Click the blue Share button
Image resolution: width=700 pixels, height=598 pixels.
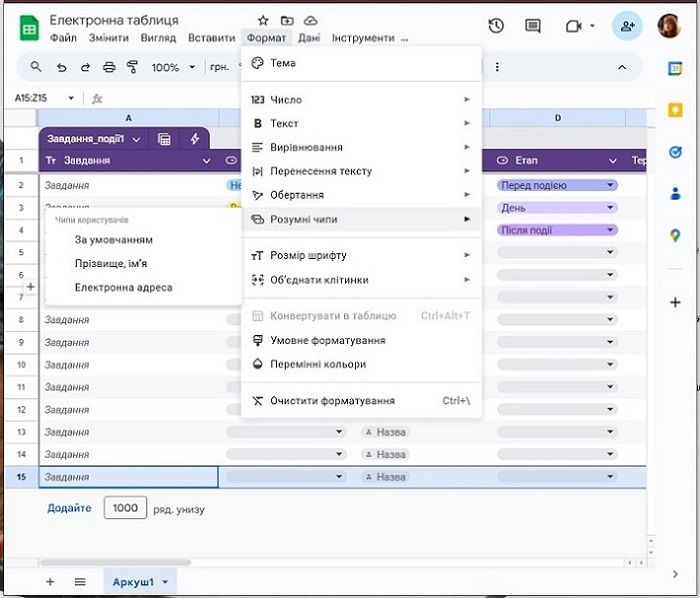(x=628, y=26)
